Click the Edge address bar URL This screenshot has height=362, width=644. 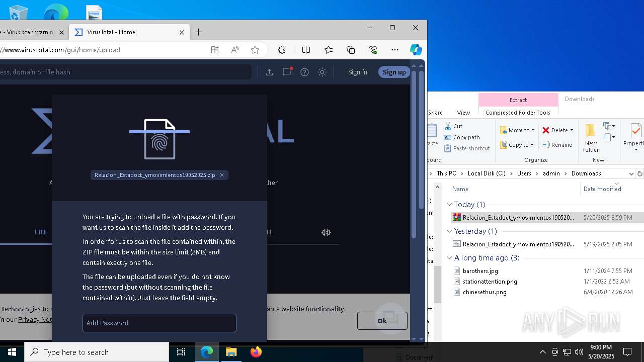(x=60, y=50)
